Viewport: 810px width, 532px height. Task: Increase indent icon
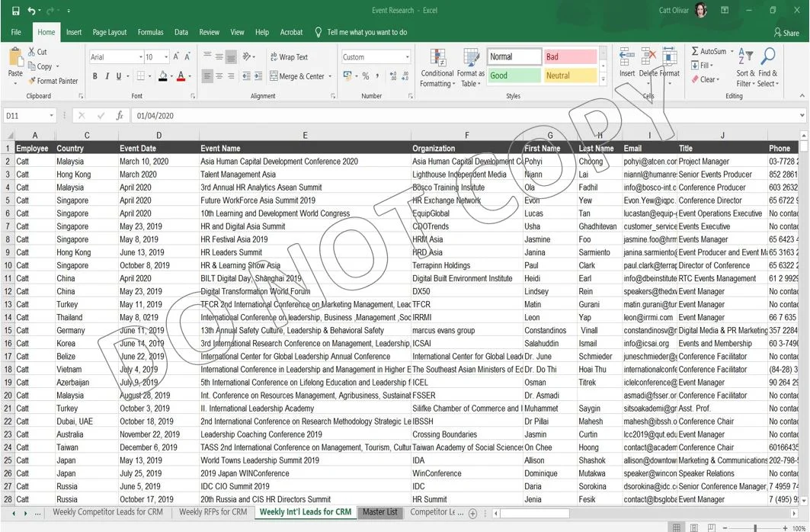tap(258, 76)
